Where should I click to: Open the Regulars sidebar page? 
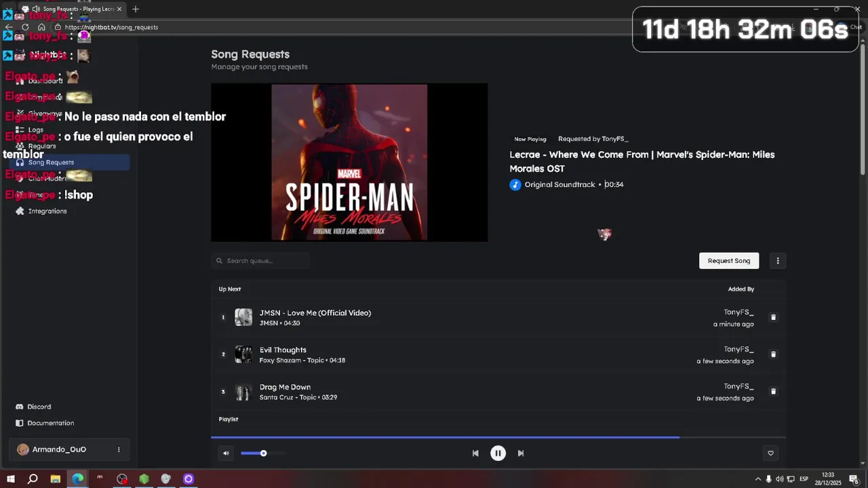42,146
